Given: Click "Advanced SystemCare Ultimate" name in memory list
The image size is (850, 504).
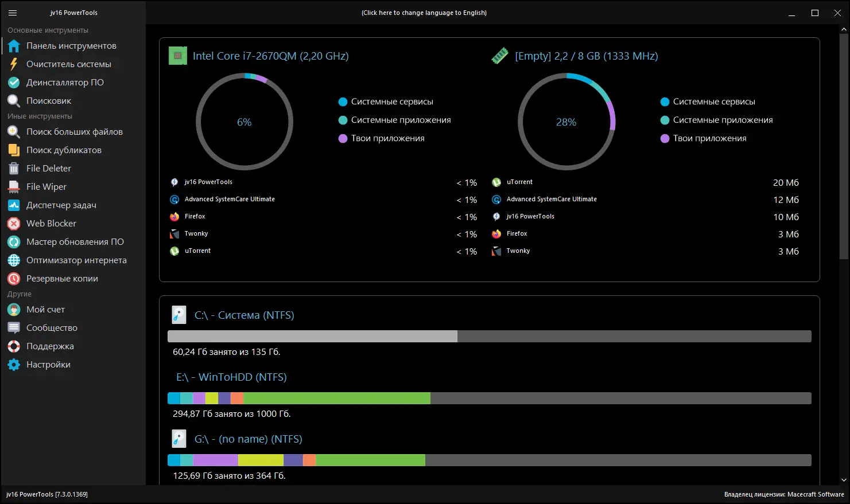Looking at the screenshot, I should pos(552,200).
